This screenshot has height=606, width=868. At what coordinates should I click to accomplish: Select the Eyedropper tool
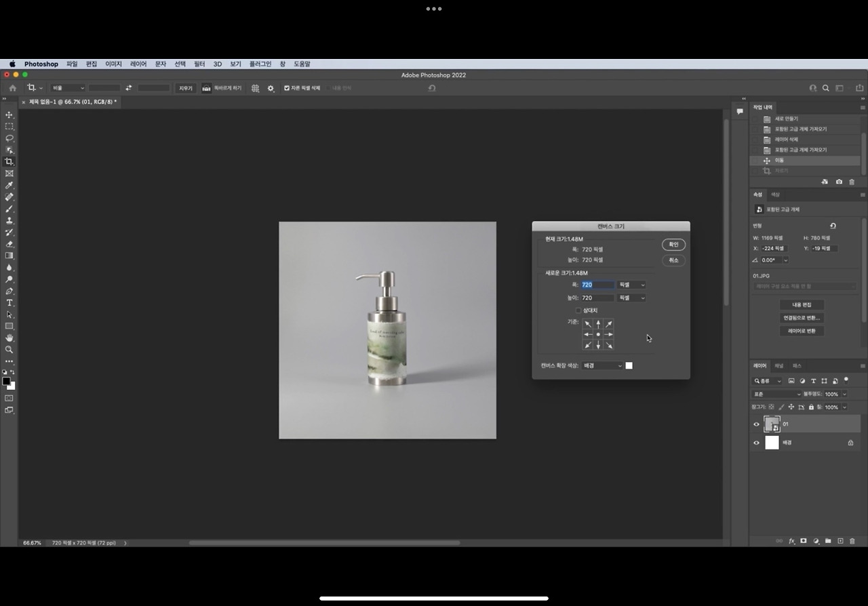click(x=9, y=185)
